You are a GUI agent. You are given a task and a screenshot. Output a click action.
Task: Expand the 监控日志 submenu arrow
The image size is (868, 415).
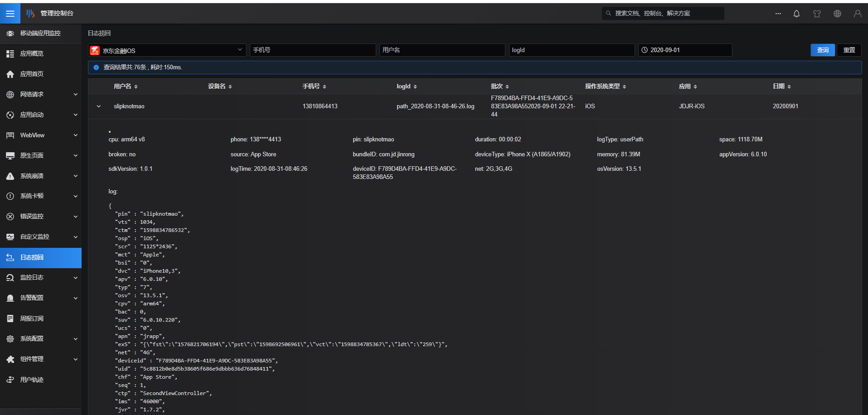76,278
